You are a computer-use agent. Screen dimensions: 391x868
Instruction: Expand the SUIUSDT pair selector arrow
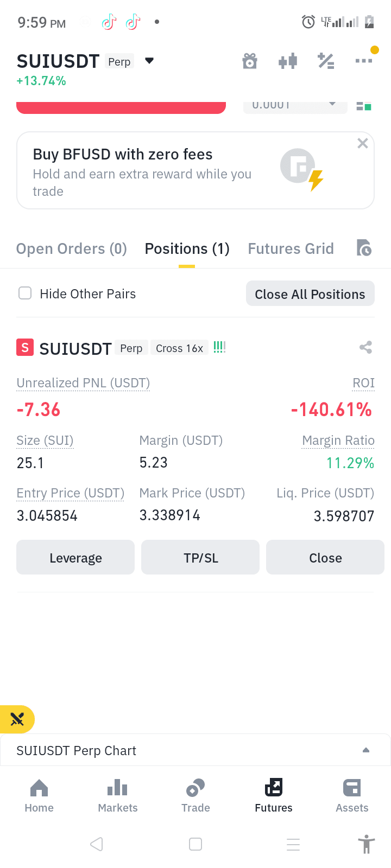pos(149,61)
